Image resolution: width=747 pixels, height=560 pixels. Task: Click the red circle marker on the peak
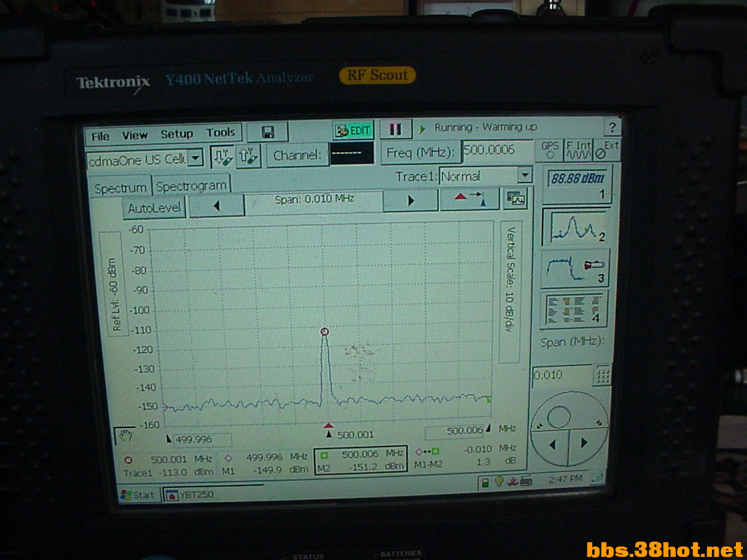click(325, 332)
